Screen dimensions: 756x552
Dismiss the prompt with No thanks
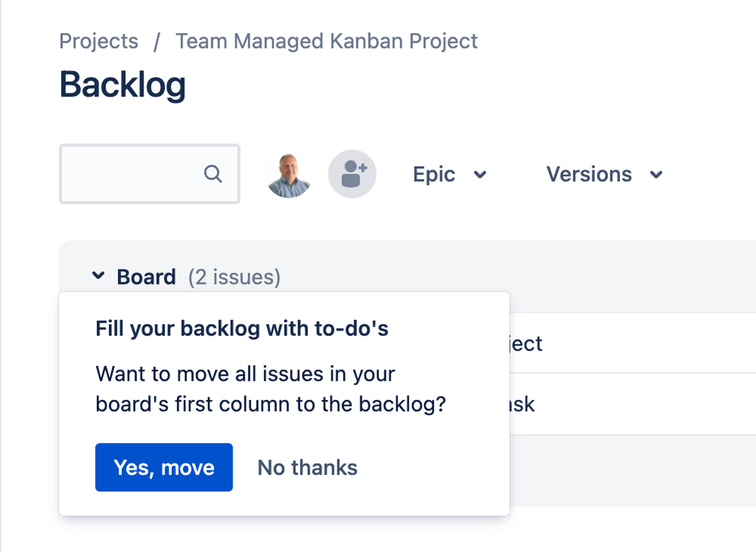tap(307, 467)
